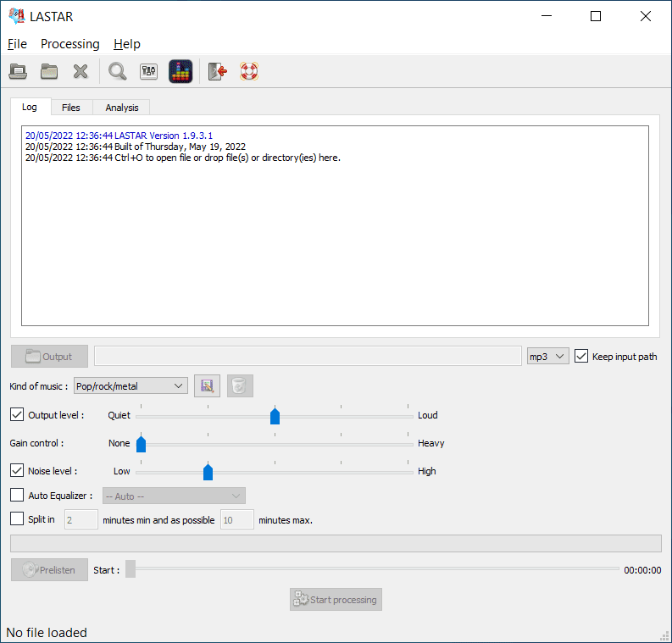Image resolution: width=672 pixels, height=643 pixels.
Task: Click the LASTAR Version 1.9.3.1 log line
Action: [119, 136]
